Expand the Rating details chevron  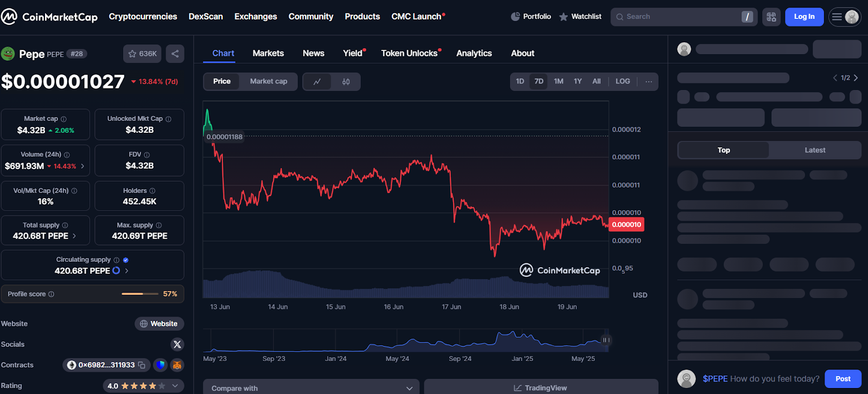click(175, 386)
